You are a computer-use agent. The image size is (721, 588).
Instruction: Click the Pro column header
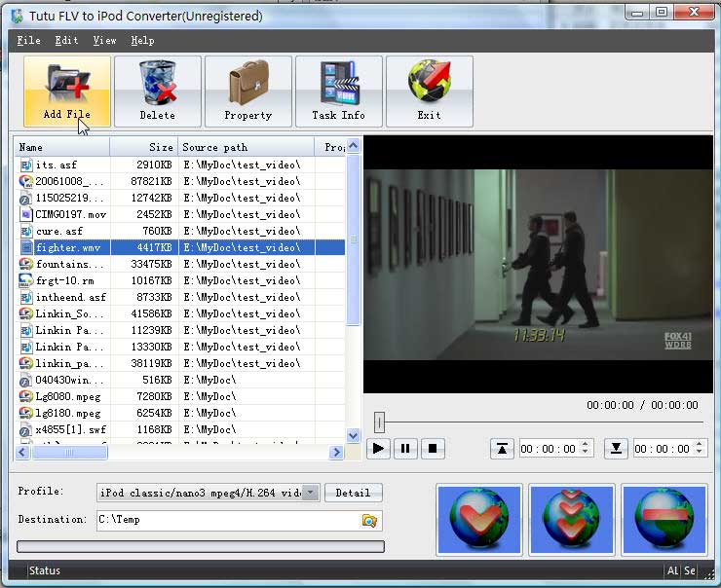click(x=330, y=147)
